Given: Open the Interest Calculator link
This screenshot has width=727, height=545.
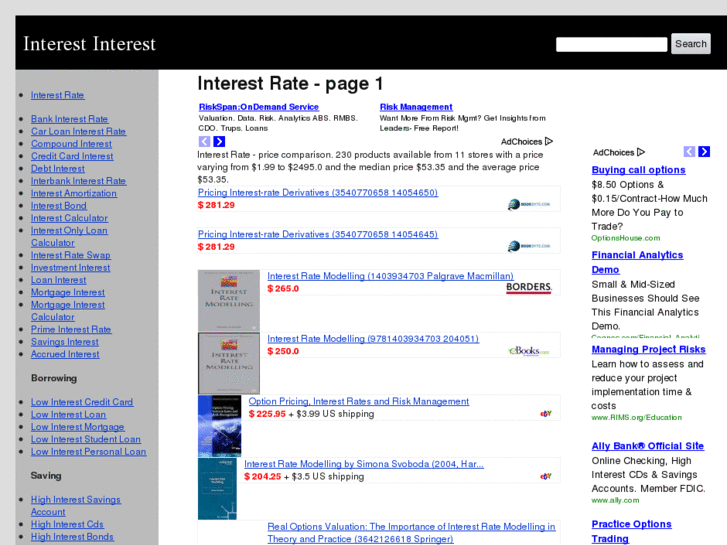Looking at the screenshot, I should point(69,218).
